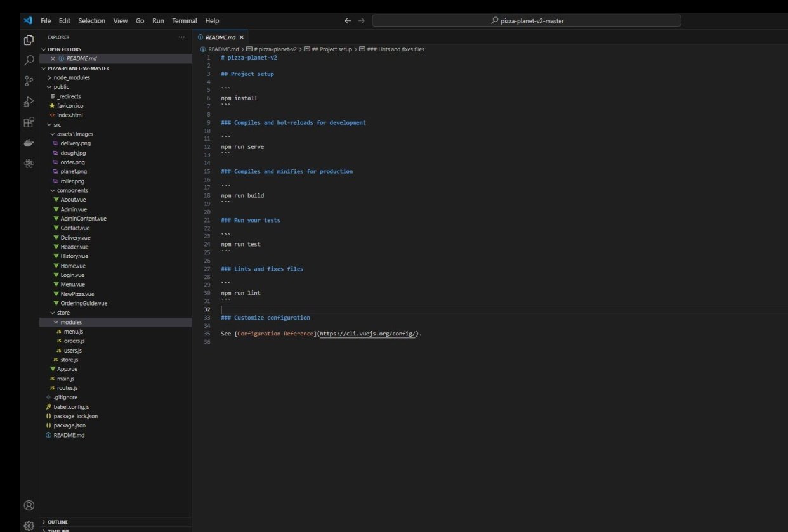Open menu.js module file
The width and height of the screenshot is (788, 532).
[115, 332]
